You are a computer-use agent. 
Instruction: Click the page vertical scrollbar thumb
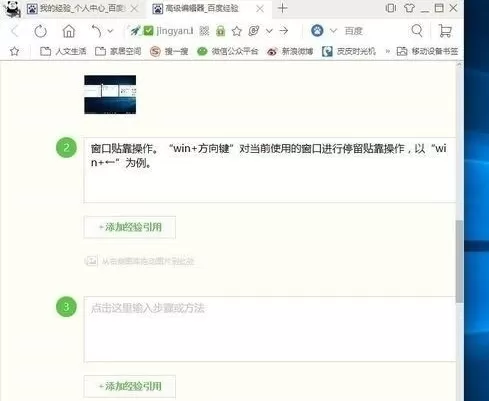coord(459,261)
